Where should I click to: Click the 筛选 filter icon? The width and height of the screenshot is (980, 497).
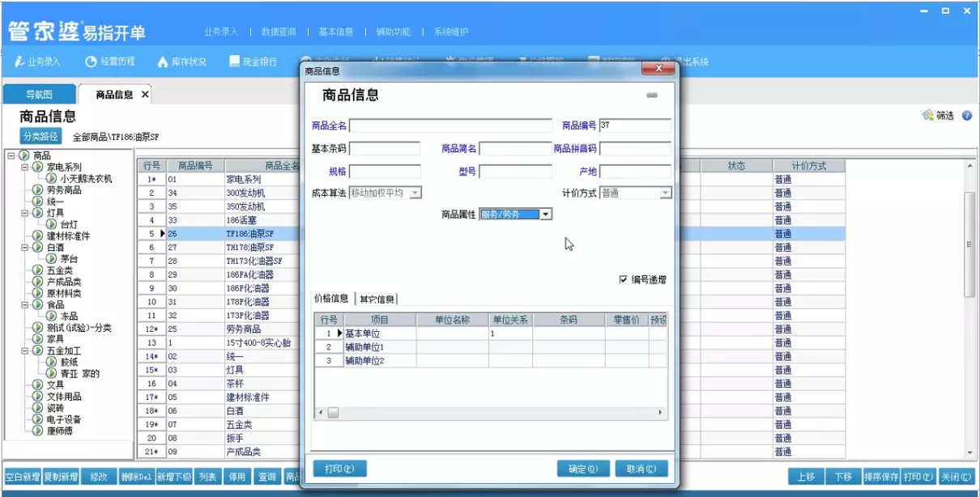click(932, 113)
